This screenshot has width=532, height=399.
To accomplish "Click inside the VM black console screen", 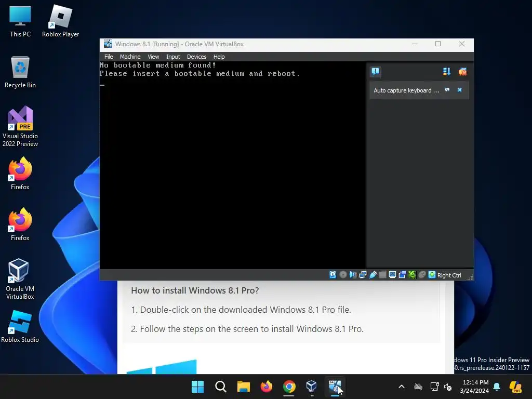I will coord(233,165).
